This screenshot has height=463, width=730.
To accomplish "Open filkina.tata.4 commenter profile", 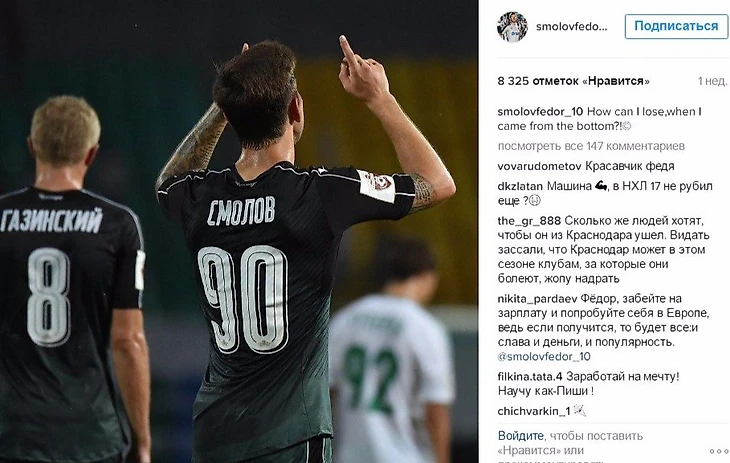I will pyautogui.click(x=530, y=377).
